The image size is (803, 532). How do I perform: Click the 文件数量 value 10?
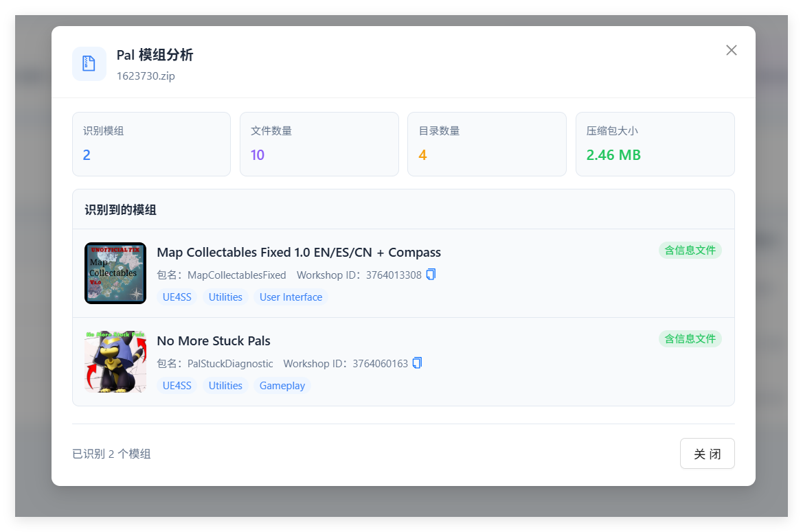258,155
